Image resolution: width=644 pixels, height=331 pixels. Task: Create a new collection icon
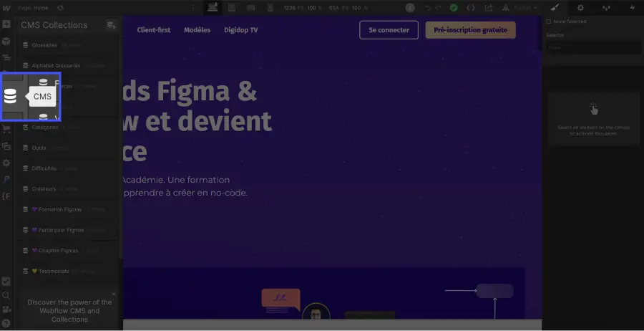pyautogui.click(x=111, y=25)
